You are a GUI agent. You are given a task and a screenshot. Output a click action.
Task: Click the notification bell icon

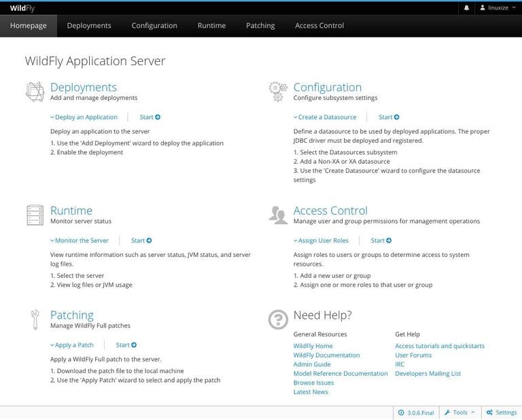pos(466,8)
